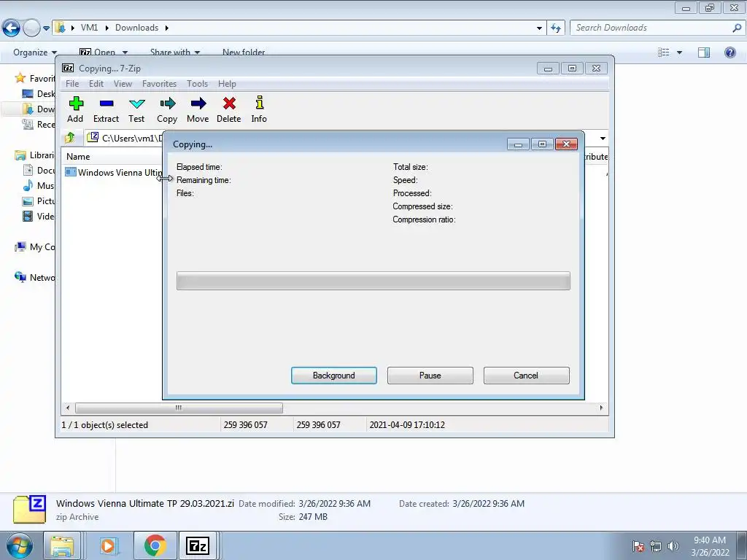This screenshot has width=747, height=560.
Task: Click the 7-Zip scrollbar's right arrow
Action: tap(601, 408)
